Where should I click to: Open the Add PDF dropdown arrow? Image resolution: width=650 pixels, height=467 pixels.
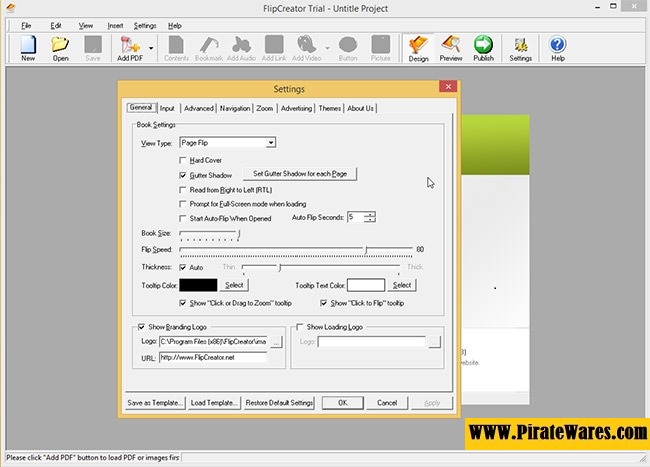point(151,47)
